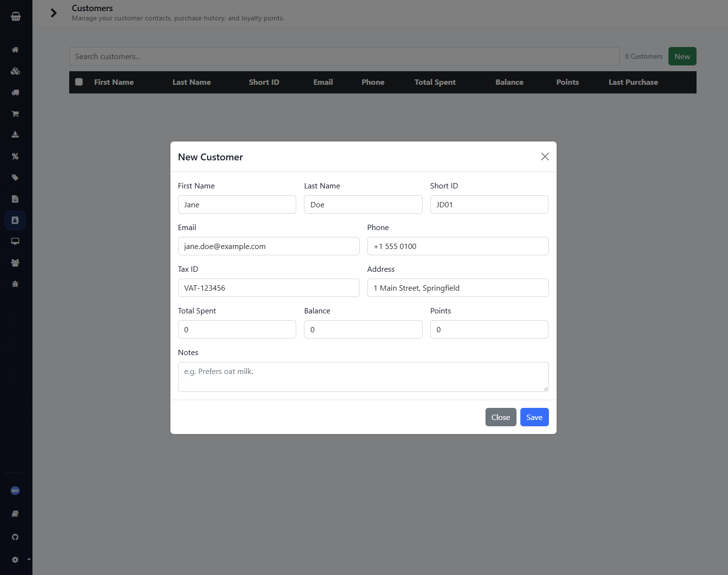Open the book icon in the sidebar
This screenshot has height=575, width=728.
(x=15, y=514)
